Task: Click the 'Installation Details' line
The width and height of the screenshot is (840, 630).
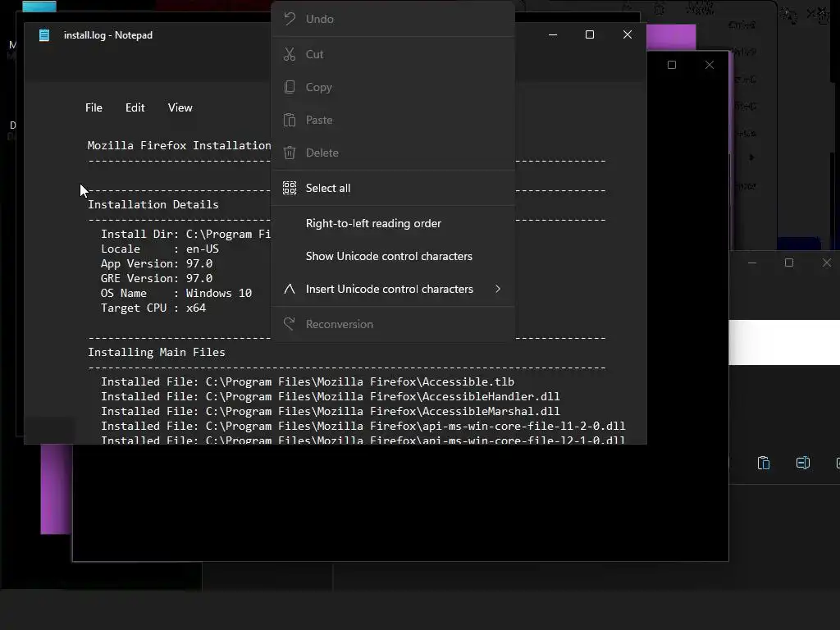Action: pyautogui.click(x=153, y=204)
